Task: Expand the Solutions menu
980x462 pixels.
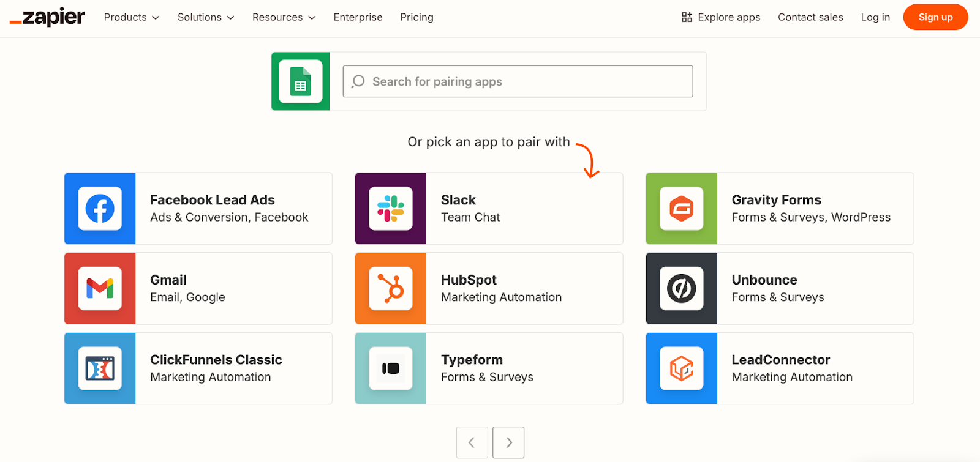Action: (x=206, y=17)
